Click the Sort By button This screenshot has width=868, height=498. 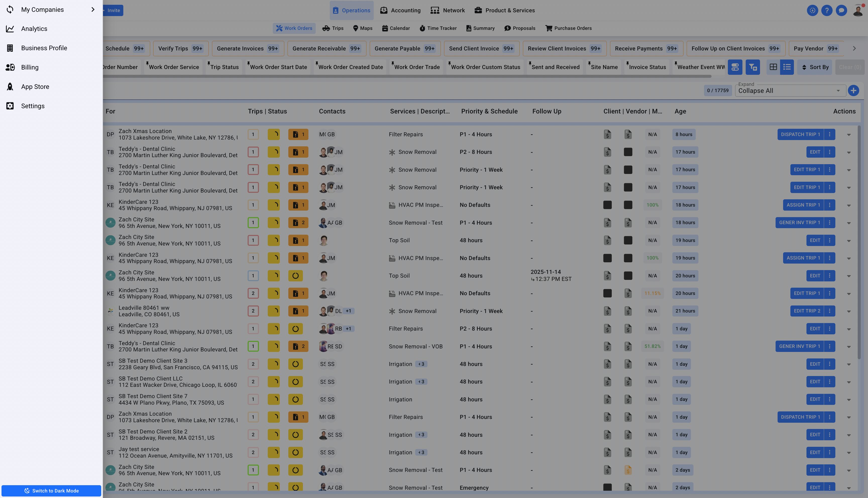point(815,67)
